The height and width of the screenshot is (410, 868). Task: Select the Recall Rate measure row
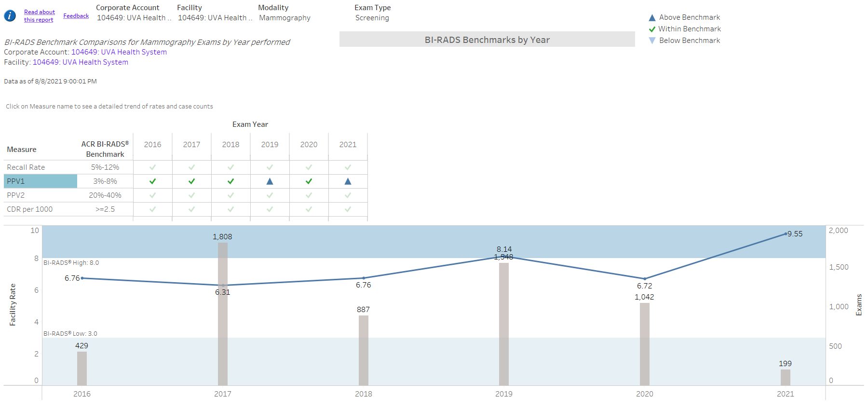26,167
